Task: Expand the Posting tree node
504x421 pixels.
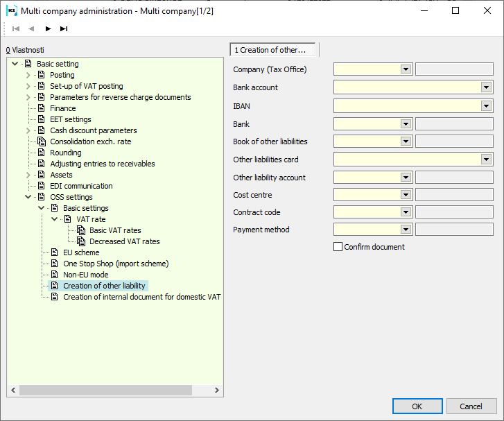Action: point(28,75)
